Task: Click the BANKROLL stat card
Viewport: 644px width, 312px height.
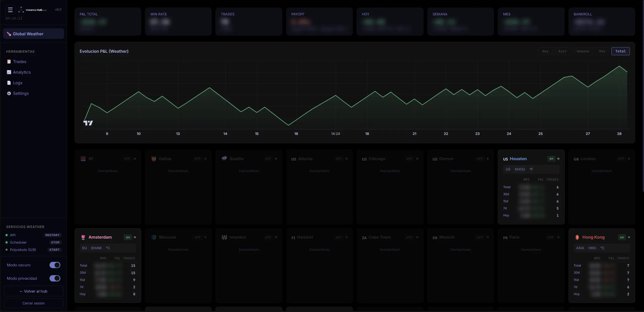Action: [602, 21]
